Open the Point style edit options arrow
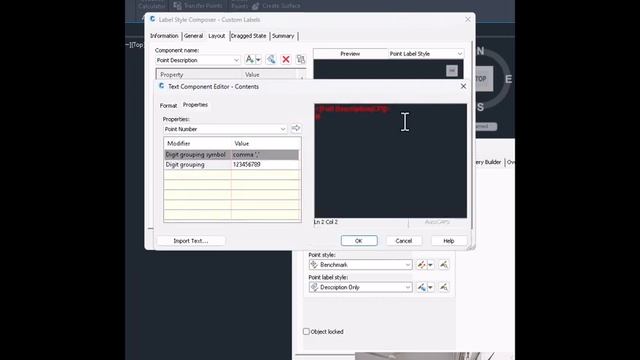This screenshot has width=640, height=360. coord(430,265)
